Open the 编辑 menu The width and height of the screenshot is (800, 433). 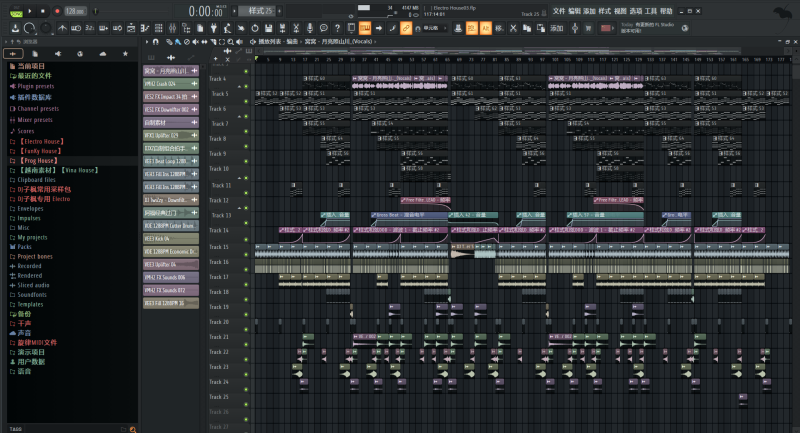coord(574,11)
